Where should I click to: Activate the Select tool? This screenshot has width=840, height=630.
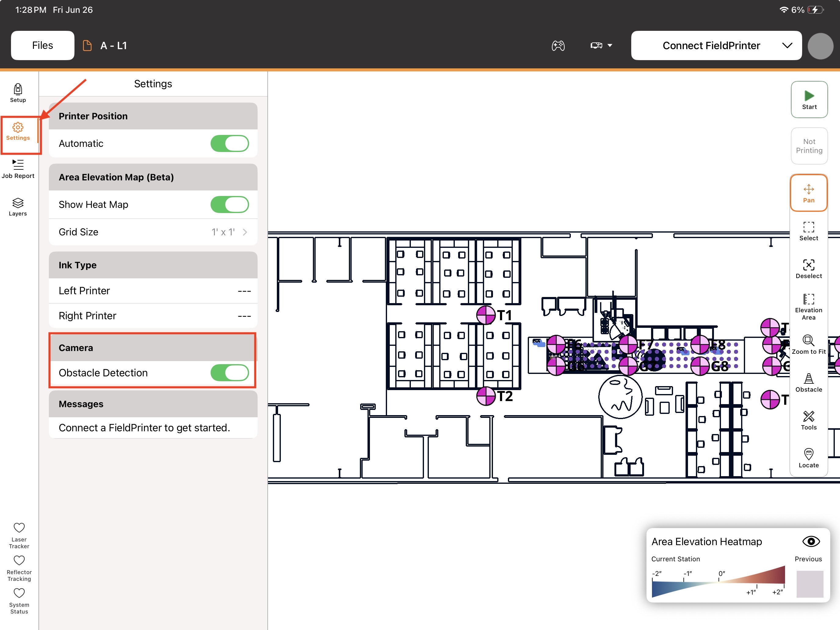(x=809, y=231)
